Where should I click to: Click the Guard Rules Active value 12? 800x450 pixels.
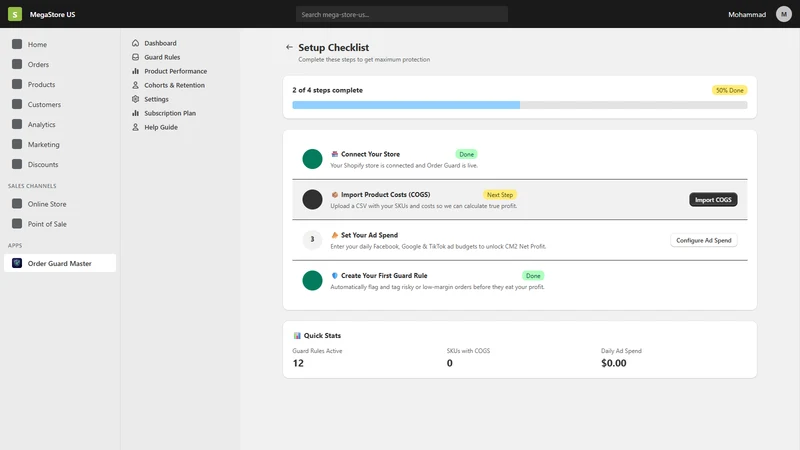298,363
